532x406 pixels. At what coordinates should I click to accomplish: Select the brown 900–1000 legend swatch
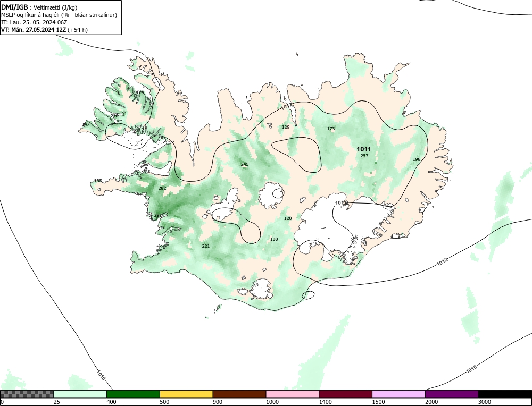[239, 394]
